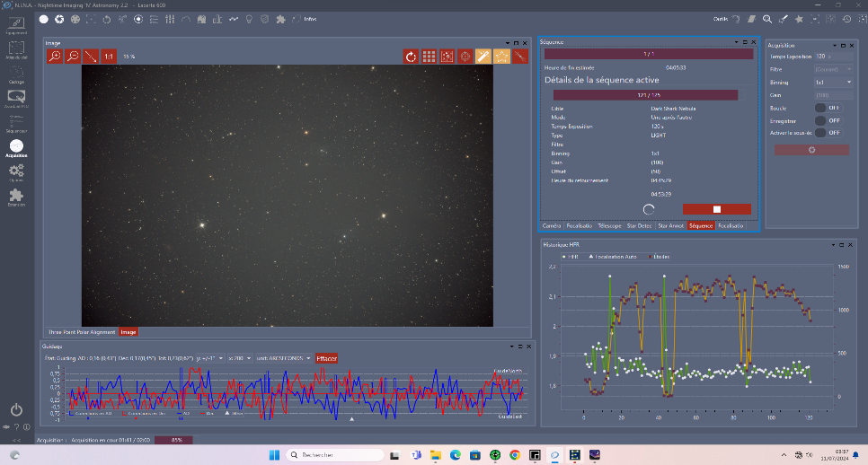Set image zoom to 1:1
The image size is (868, 465).
pos(109,56)
